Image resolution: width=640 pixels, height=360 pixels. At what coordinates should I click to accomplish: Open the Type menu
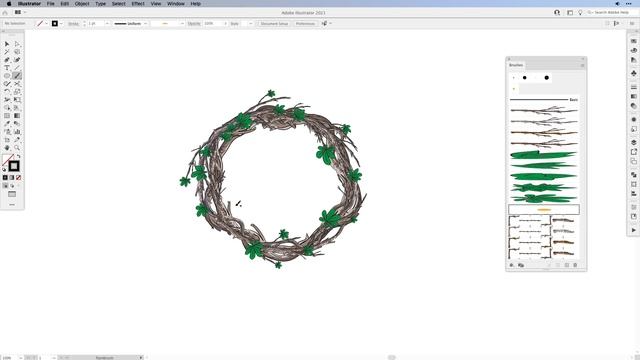click(100, 4)
